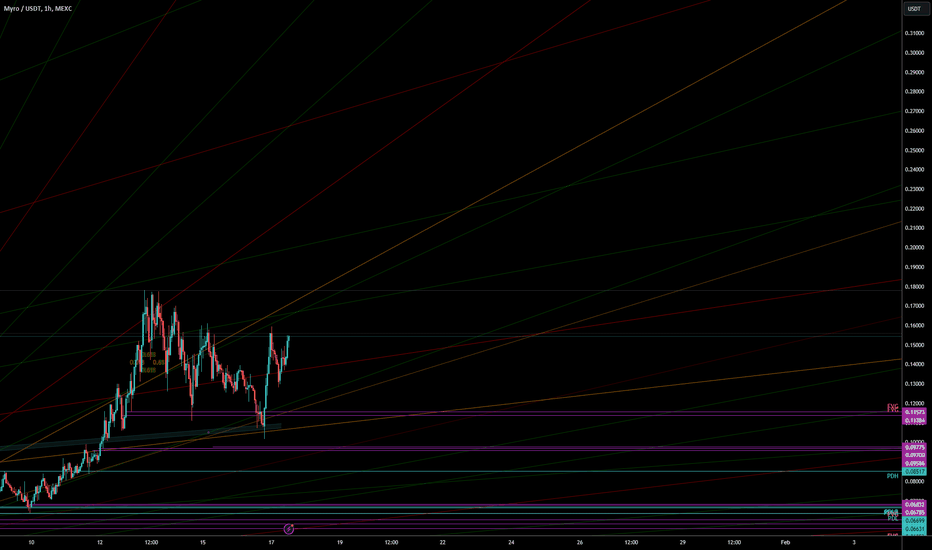Viewport: 932px width, 550px height.
Task: Click the 0.20000 price axis tick
Action: 914,247
